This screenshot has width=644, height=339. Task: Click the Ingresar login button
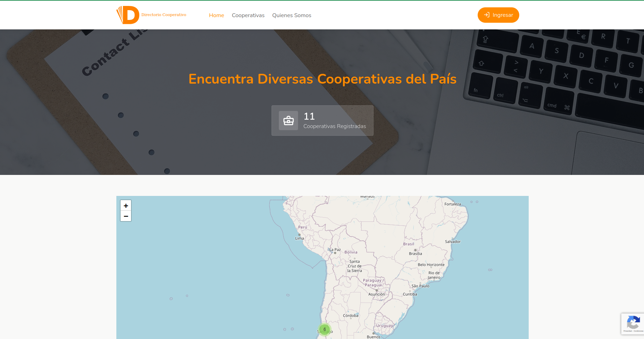[x=498, y=15]
